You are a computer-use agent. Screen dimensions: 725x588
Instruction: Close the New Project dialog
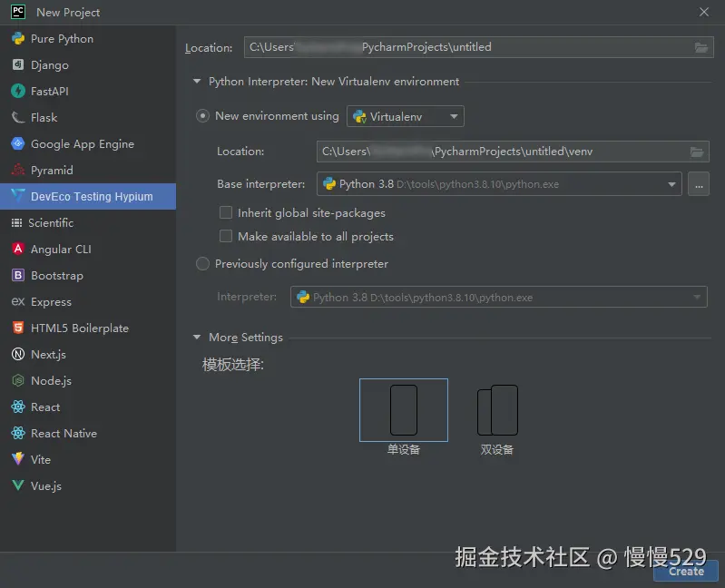[704, 12]
